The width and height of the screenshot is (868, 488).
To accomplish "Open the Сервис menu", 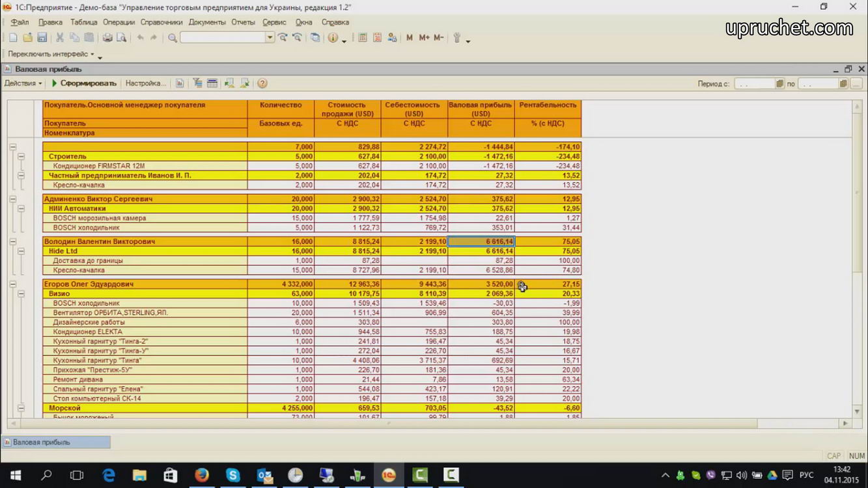I will (x=274, y=22).
